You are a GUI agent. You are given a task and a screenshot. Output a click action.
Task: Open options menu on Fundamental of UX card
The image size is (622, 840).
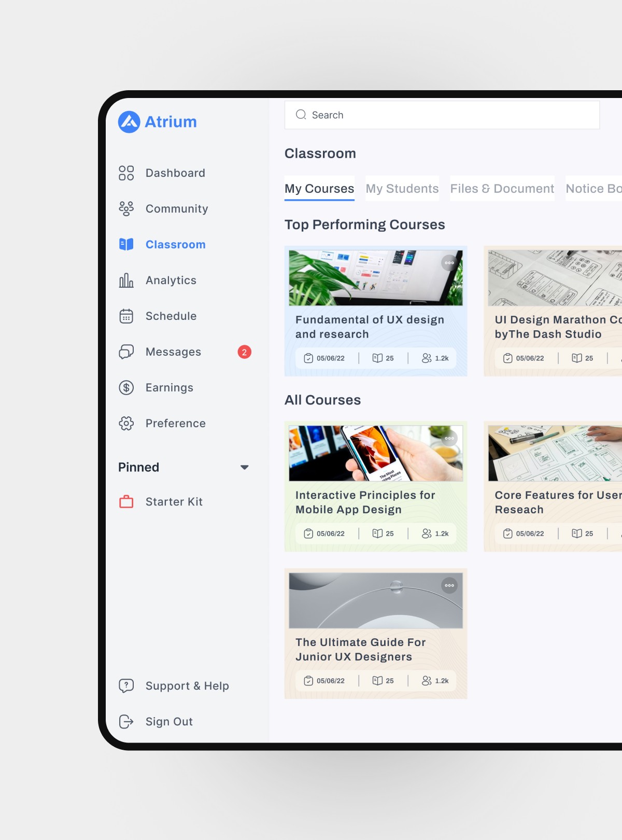point(449,263)
